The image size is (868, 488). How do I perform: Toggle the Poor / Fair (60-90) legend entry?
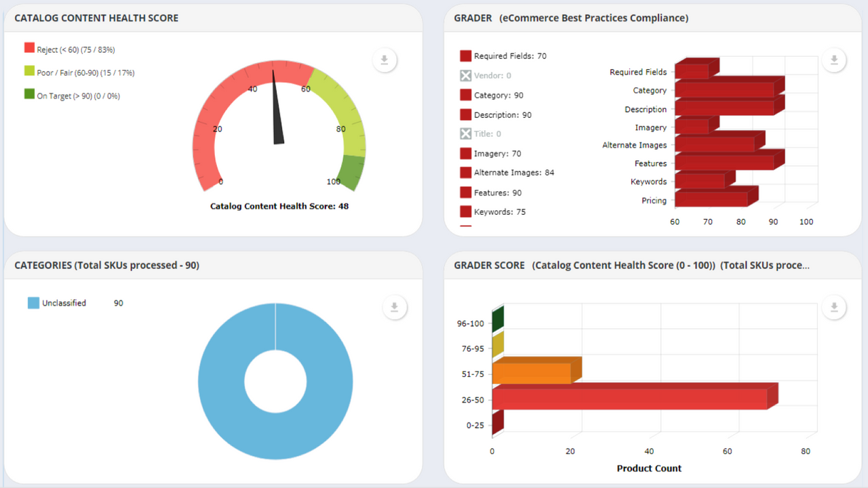(x=79, y=72)
